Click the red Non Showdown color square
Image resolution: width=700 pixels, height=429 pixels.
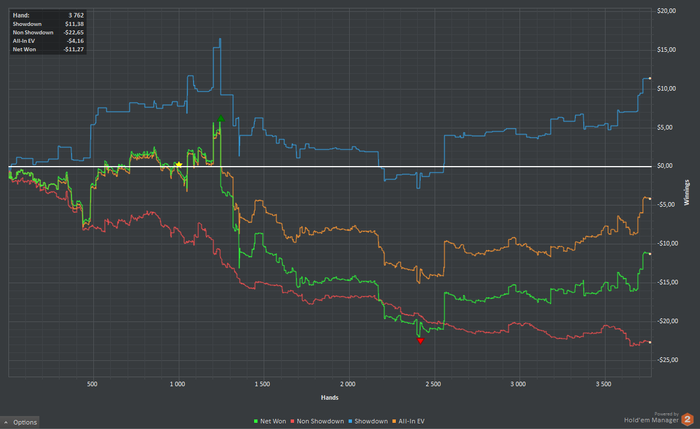[292, 421]
